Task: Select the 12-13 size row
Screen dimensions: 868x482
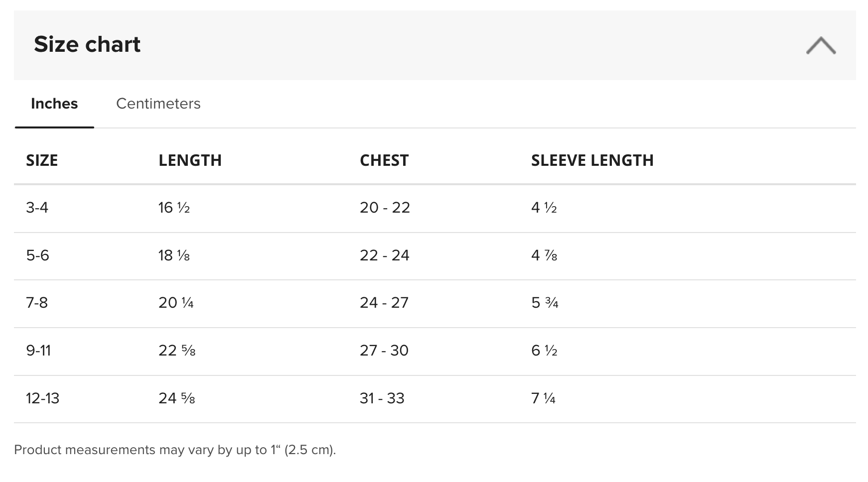Action: (434, 399)
